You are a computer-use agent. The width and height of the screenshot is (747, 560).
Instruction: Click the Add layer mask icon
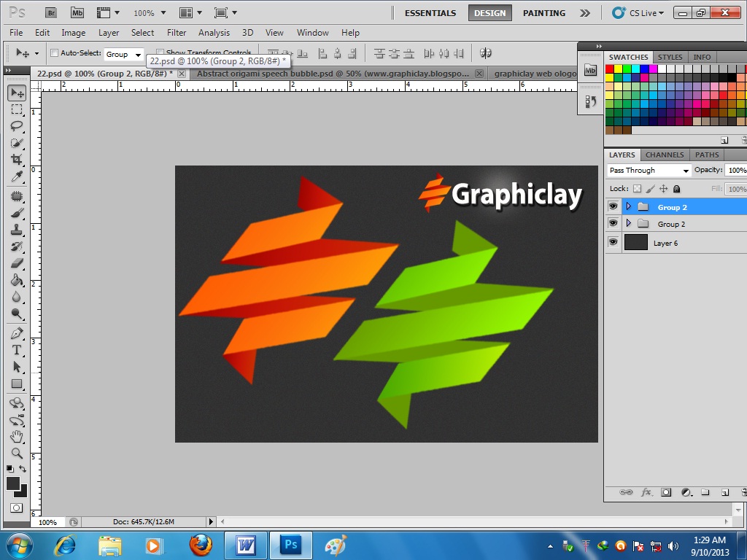[666, 493]
